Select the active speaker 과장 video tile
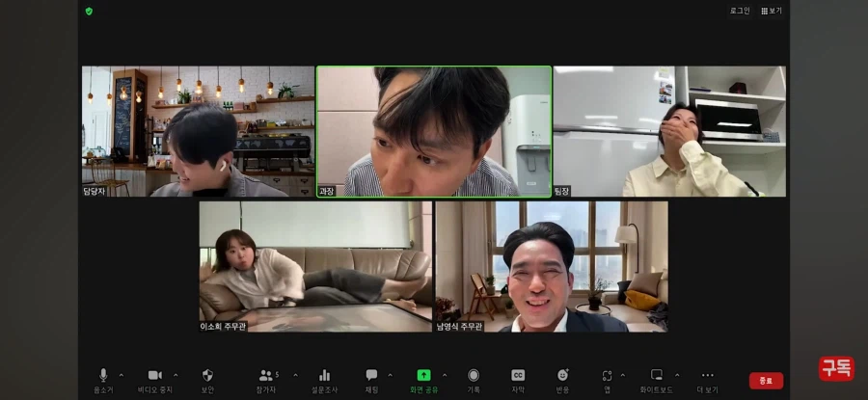This screenshot has height=400, width=868. (x=434, y=132)
